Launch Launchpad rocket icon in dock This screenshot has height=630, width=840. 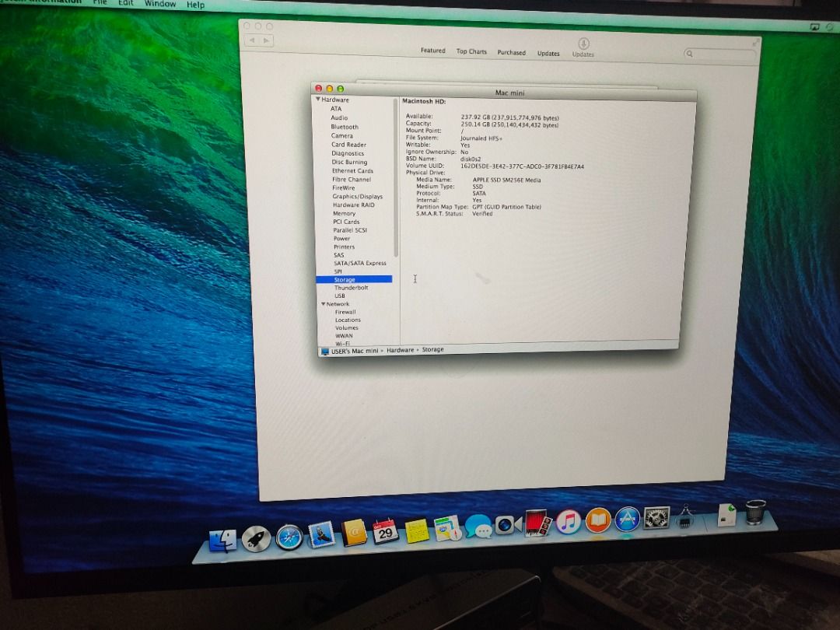(x=256, y=538)
